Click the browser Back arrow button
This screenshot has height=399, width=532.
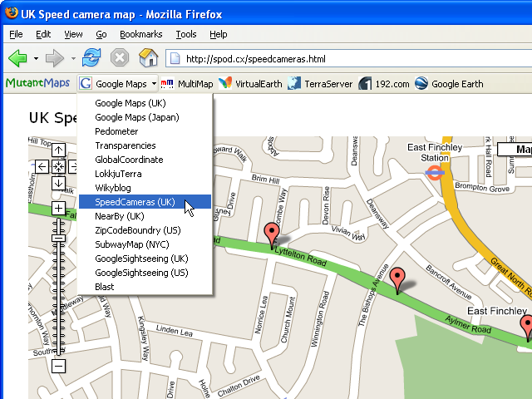coord(17,58)
